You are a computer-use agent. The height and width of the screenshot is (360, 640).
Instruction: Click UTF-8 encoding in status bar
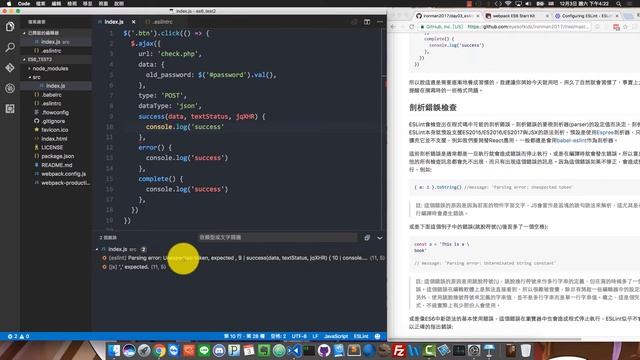coord(299,336)
